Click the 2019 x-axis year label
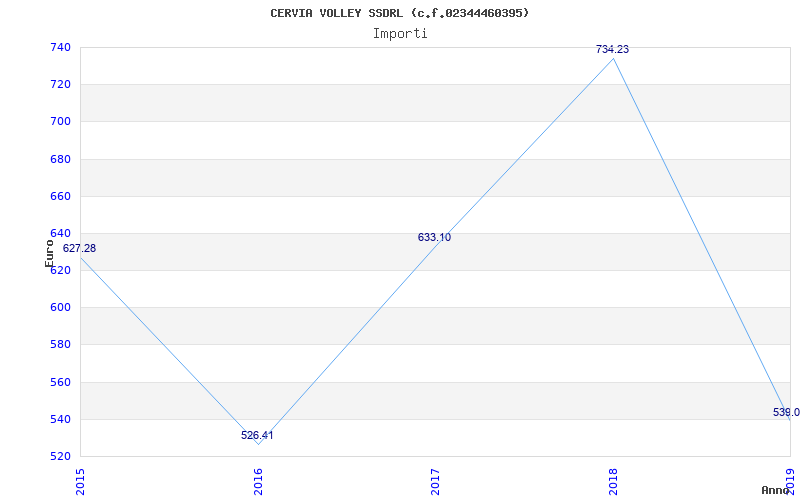Image resolution: width=800 pixels, height=500 pixels. click(791, 479)
